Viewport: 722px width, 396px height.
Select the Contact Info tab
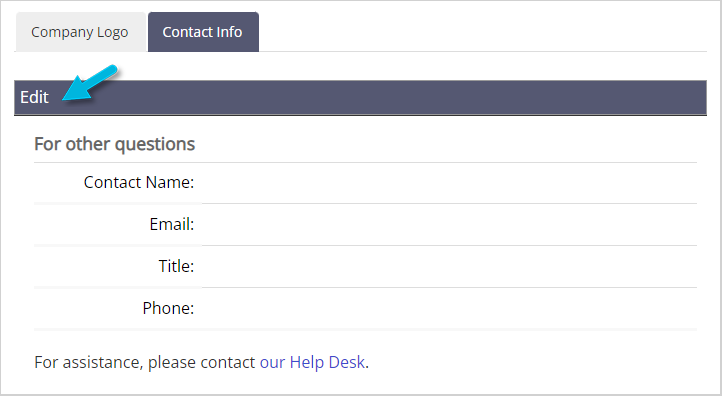(203, 32)
